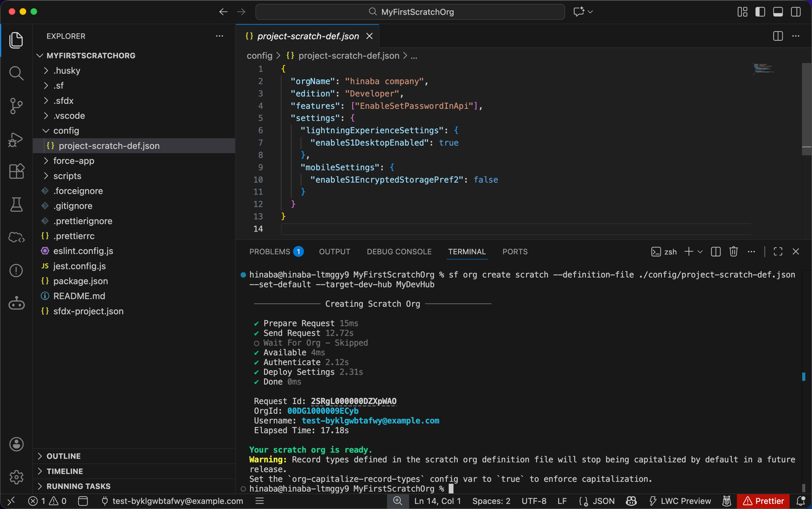Image resolution: width=812 pixels, height=509 pixels.
Task: Collapse the config folder
Action: 66,131
